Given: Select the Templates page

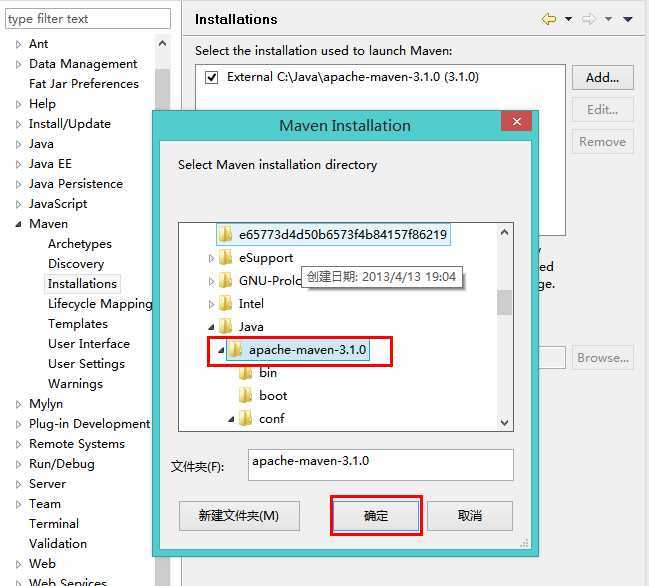Looking at the screenshot, I should (x=78, y=324).
